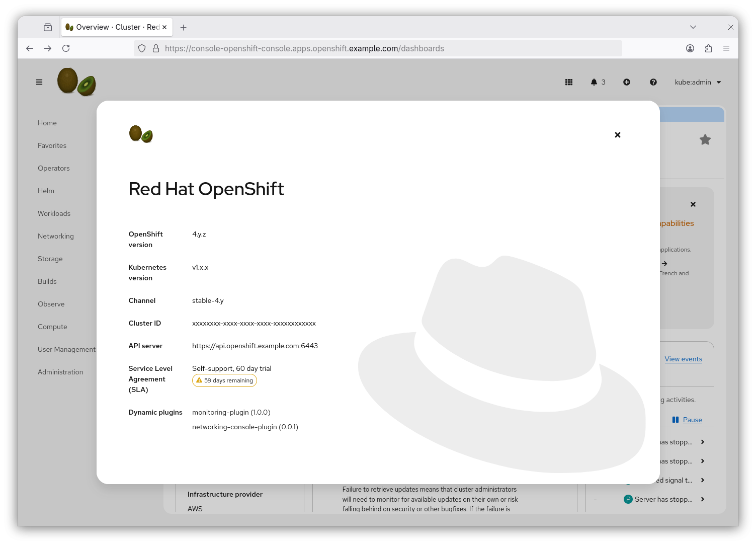Open the browser extensions icon

(x=708, y=48)
